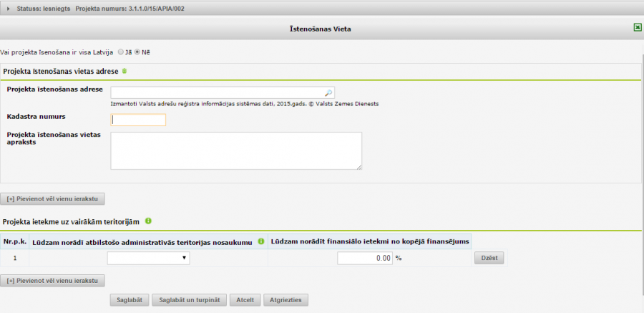Click the green trash icon beside address heading
The height and width of the screenshot is (313, 644).
pos(125,71)
